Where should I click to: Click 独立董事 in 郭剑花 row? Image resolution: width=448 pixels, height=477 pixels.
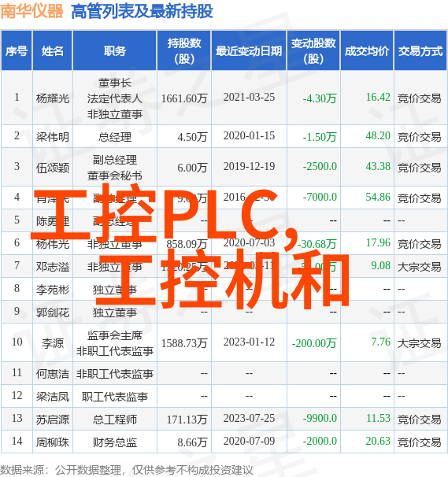click(x=115, y=312)
